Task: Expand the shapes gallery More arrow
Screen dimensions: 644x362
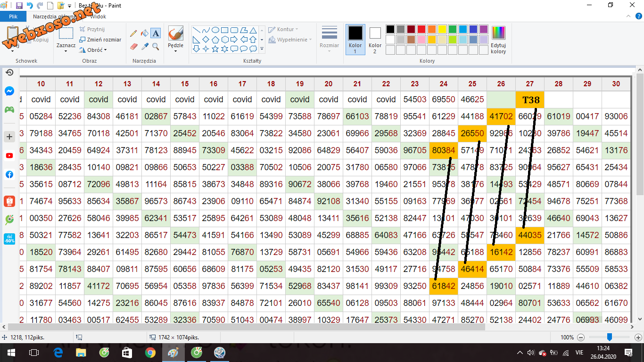Action: (x=262, y=49)
